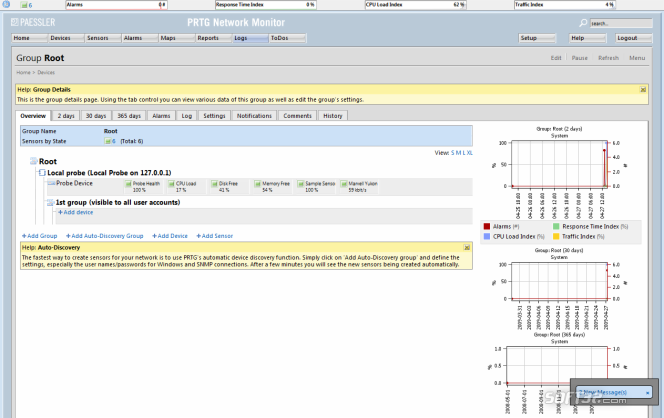Viewport: 664px width, 418px height.
Task: Click the Probe Device icon
Action: coord(51,183)
